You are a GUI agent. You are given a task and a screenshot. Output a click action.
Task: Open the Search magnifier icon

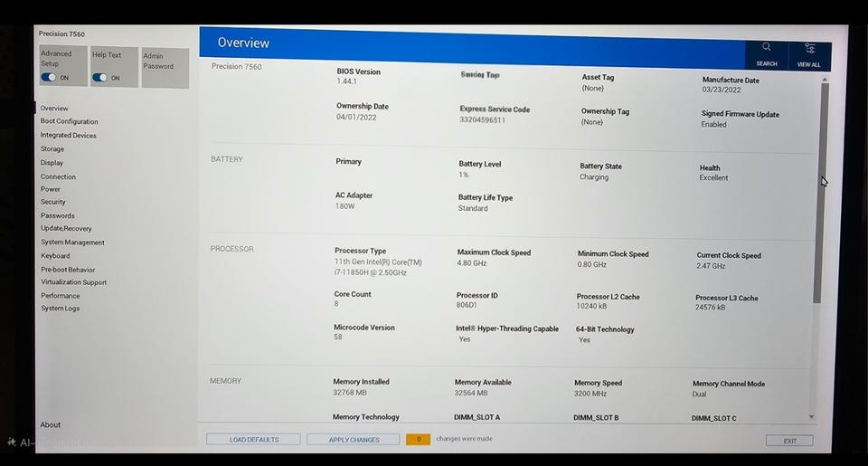(x=766, y=47)
